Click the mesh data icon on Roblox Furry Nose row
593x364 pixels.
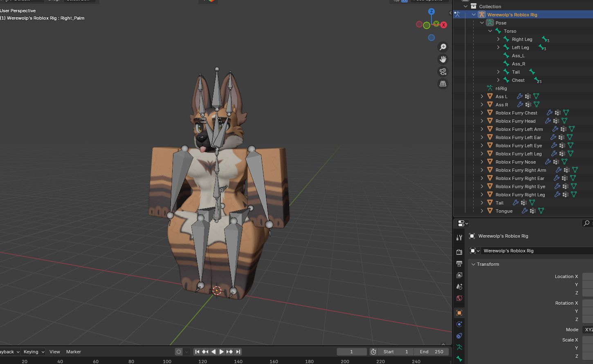click(564, 162)
